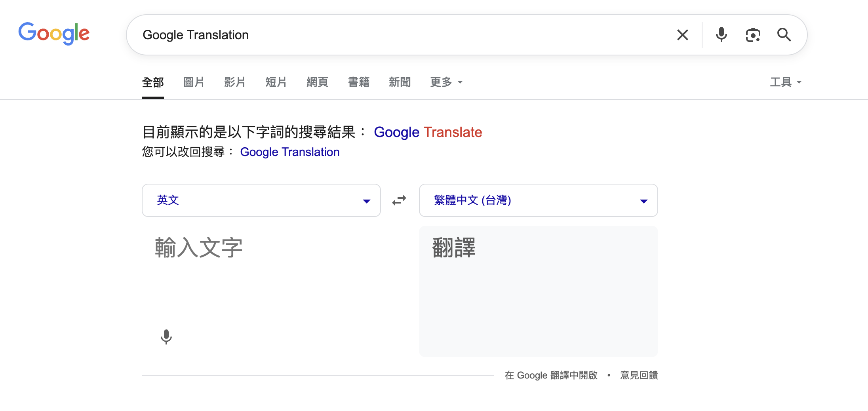This screenshot has width=868, height=411.
Task: Select the 書籍 tab
Action: point(358,82)
